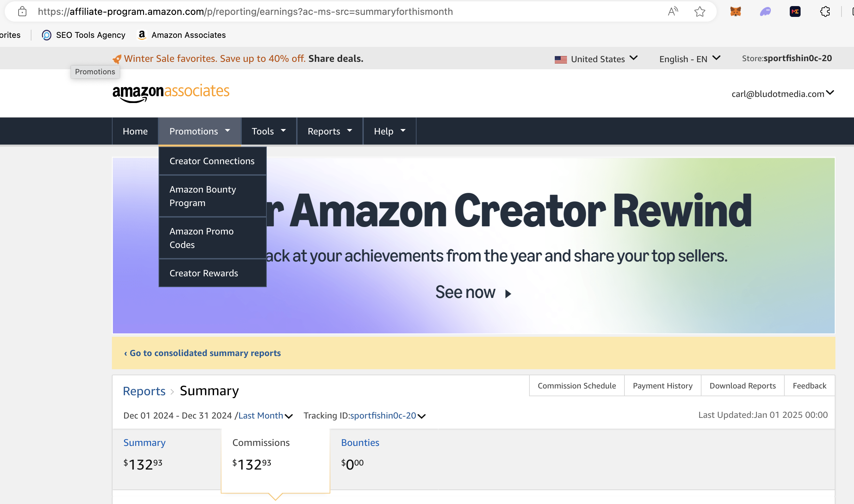854x504 pixels.
Task: Open the Help menu
Action: click(x=389, y=131)
